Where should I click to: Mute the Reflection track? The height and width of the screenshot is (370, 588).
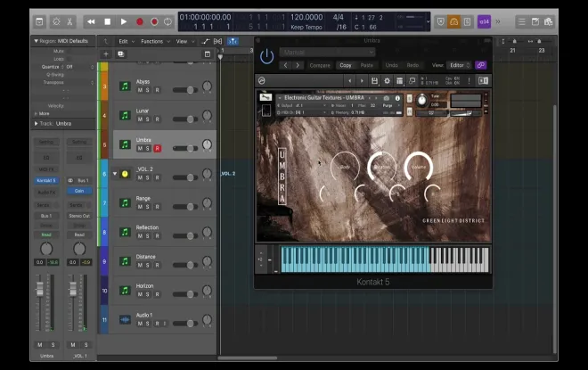click(x=140, y=236)
